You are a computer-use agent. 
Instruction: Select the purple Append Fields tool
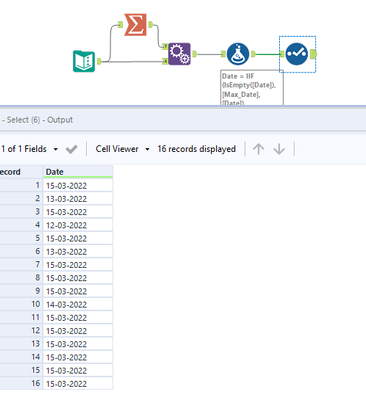pyautogui.click(x=179, y=54)
